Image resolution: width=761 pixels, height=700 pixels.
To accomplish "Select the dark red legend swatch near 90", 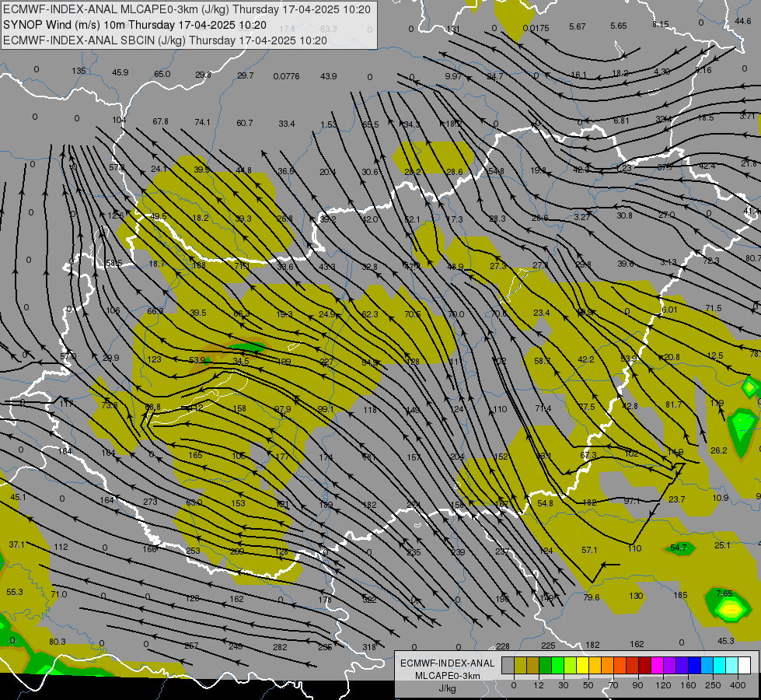I will tap(645, 665).
